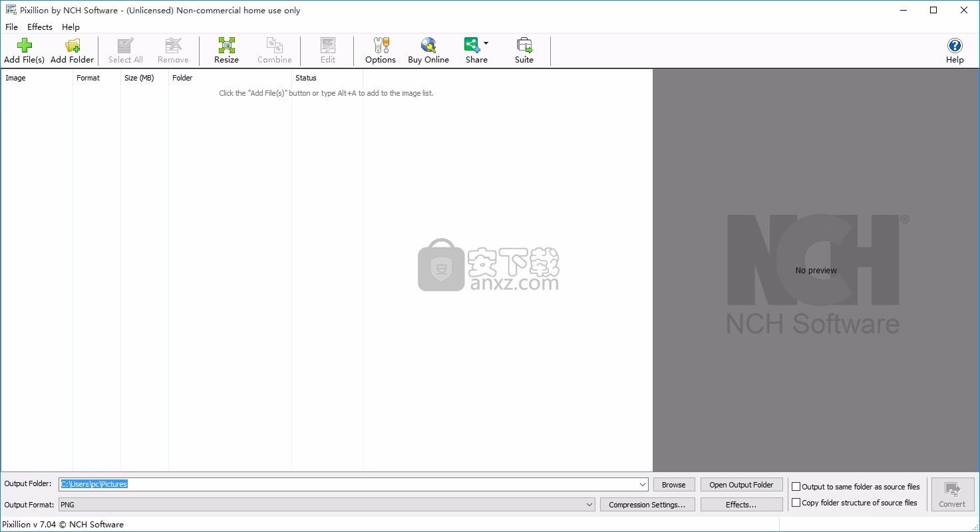Expand the Share dropdown arrow
Image resolution: width=980 pixels, height=532 pixels.
pyautogui.click(x=486, y=44)
